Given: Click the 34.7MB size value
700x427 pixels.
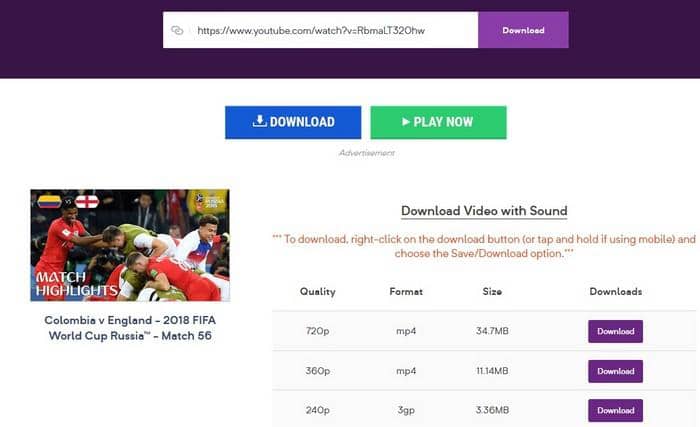Looking at the screenshot, I should coord(492,331).
